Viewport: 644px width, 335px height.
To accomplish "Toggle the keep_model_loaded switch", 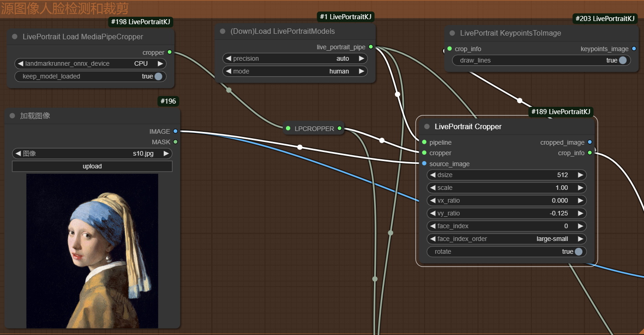I will click(x=158, y=77).
